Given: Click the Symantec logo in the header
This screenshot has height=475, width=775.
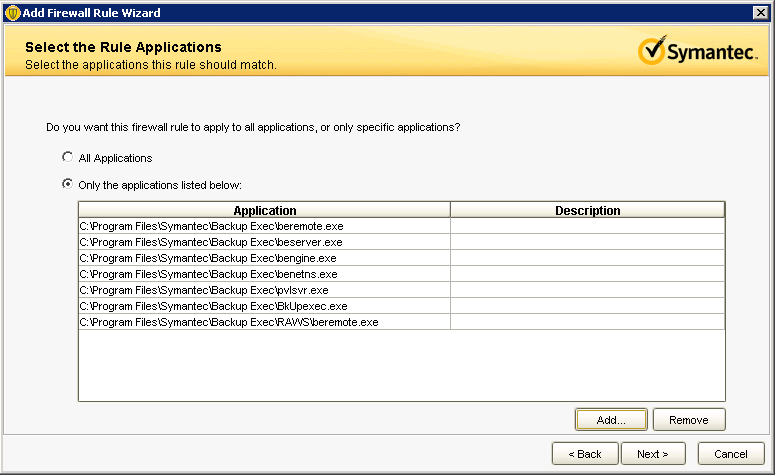Looking at the screenshot, I should coord(697,51).
